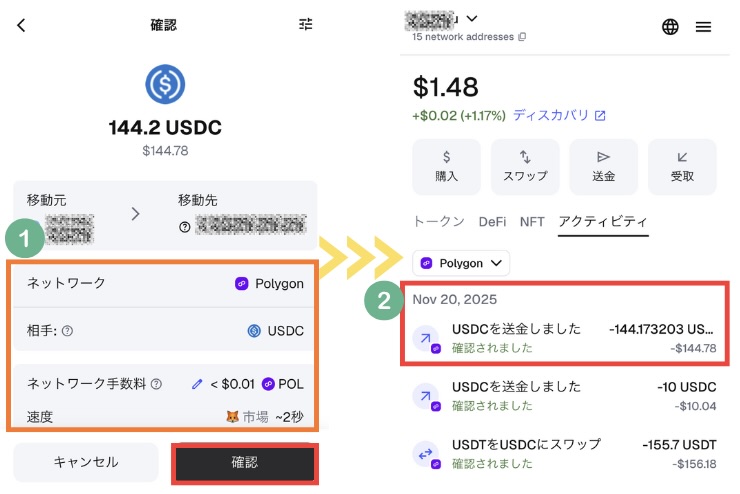Copy the network addresses
This screenshot has height=494, width=740.
point(522,37)
